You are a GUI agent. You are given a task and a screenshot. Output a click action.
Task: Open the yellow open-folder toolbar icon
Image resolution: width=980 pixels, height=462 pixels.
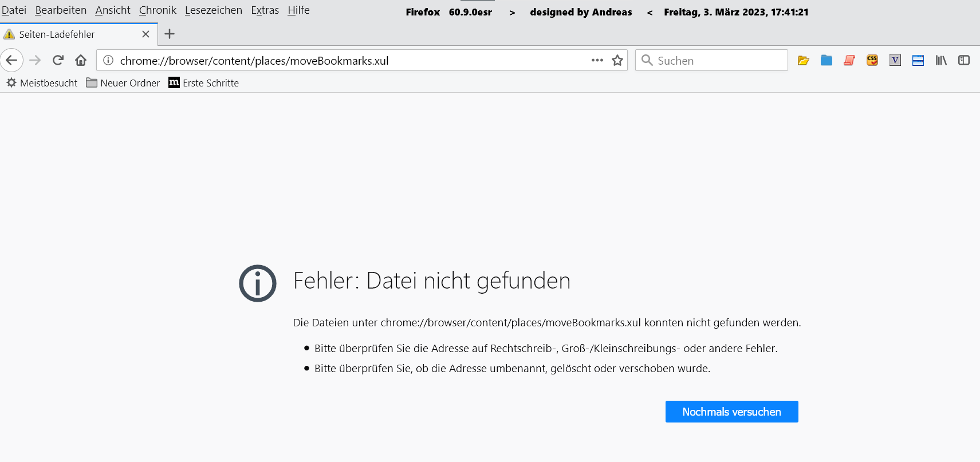pyautogui.click(x=803, y=60)
